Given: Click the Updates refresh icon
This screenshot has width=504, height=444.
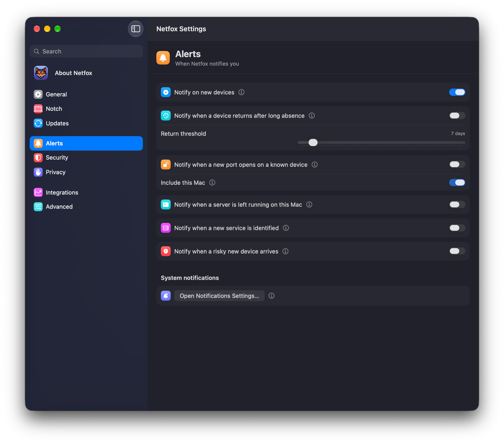Looking at the screenshot, I should pyautogui.click(x=38, y=123).
